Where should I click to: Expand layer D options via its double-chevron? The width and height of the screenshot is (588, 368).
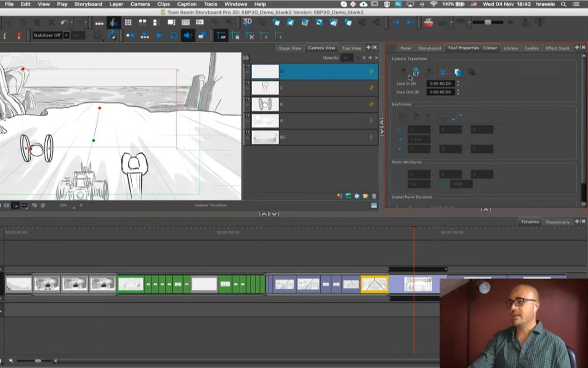click(247, 67)
